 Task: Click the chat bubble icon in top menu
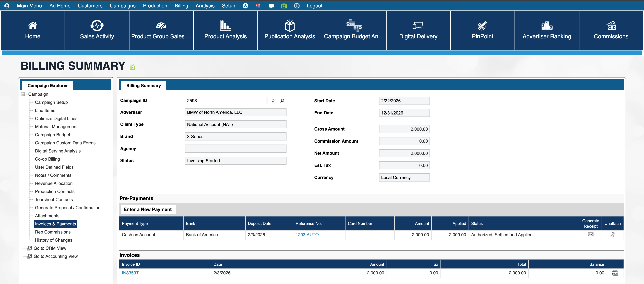pos(271,6)
